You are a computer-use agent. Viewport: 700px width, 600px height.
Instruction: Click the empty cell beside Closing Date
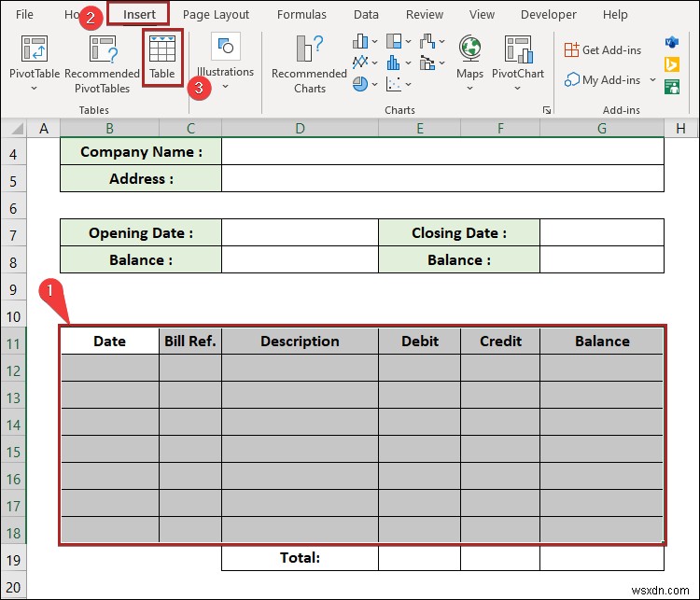point(602,232)
